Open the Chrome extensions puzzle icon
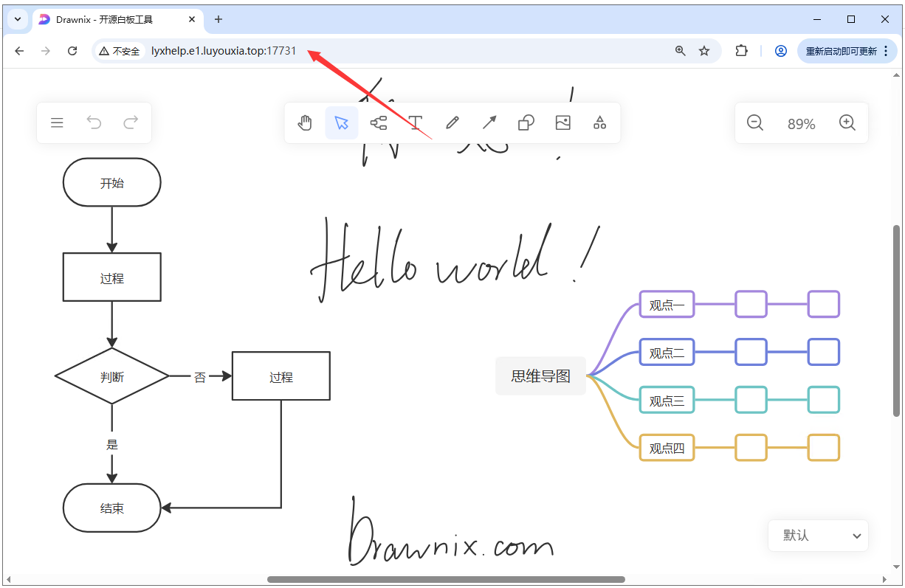Image resolution: width=905 pixels, height=588 pixels. point(741,51)
